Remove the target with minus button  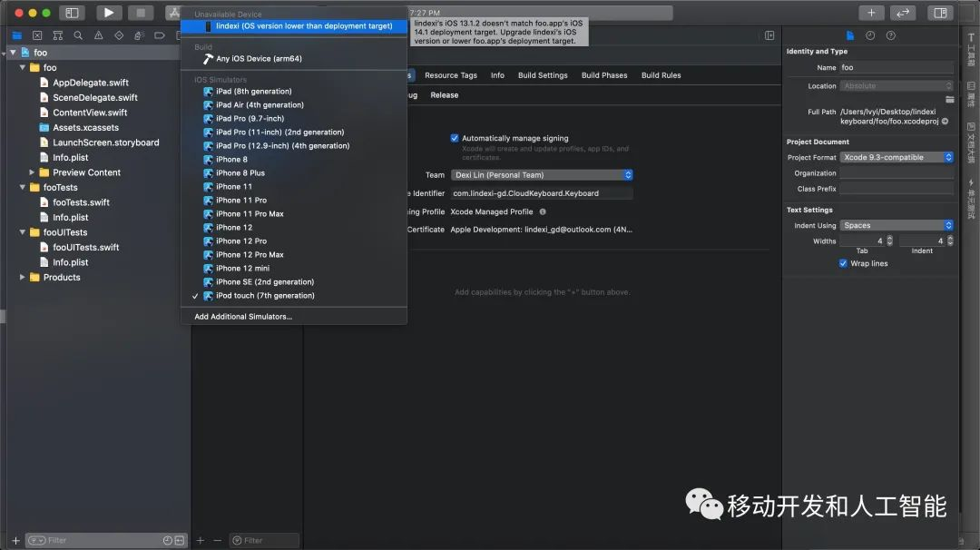[x=218, y=541]
